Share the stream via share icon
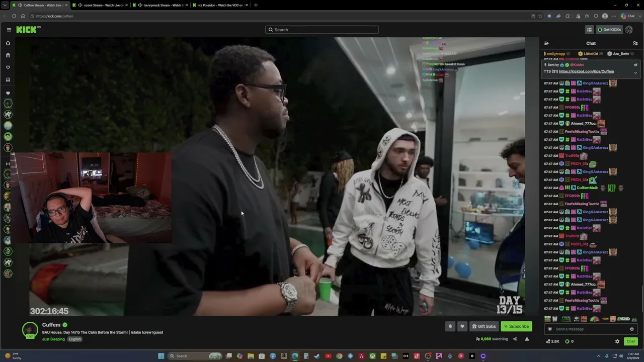Screen dimensions: 644x362 (515, 339)
